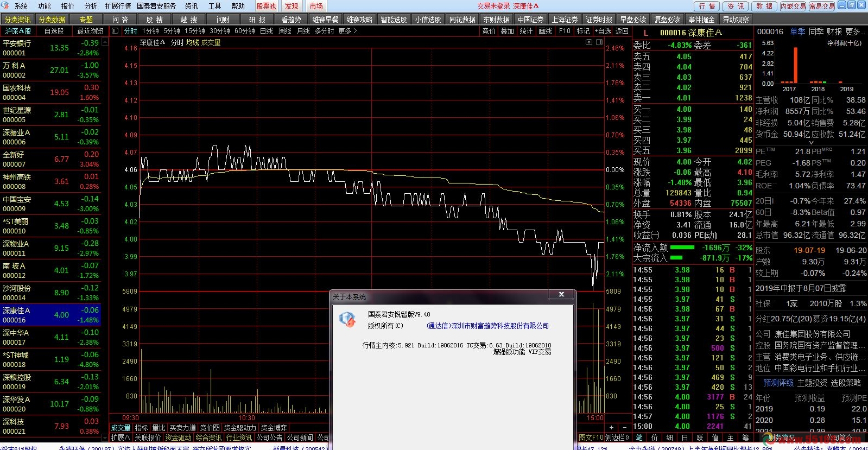Viewport: 868px width, 450px height.
Task: Switch to the 60分钟 chart period
Action: (245, 31)
